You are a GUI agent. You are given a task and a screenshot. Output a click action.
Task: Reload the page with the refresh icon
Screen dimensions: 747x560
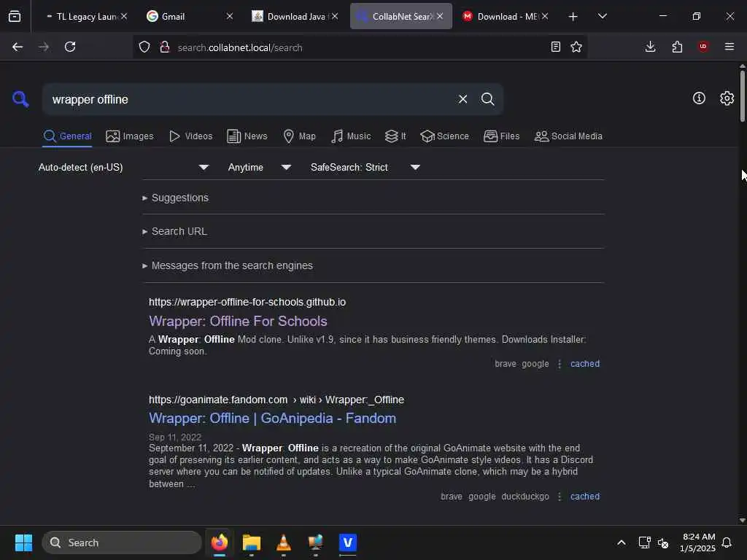point(70,47)
